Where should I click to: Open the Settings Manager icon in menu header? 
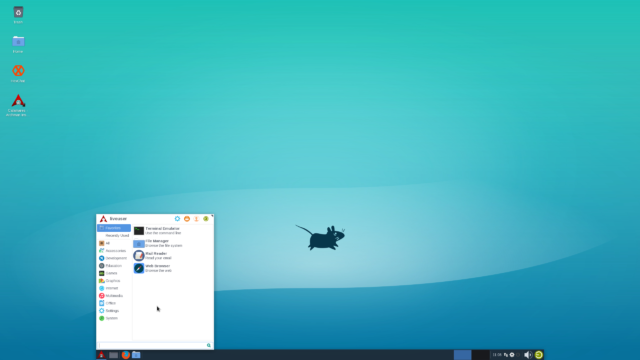[177, 219]
